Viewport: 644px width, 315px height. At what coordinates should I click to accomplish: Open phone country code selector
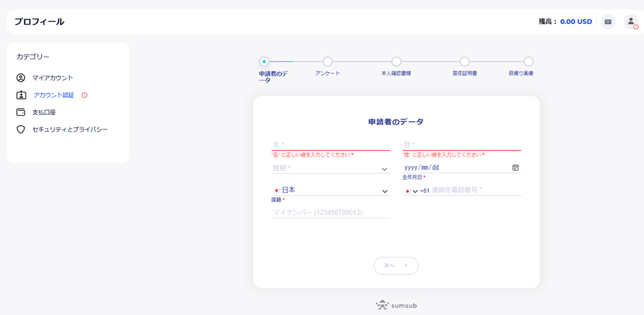click(x=411, y=191)
